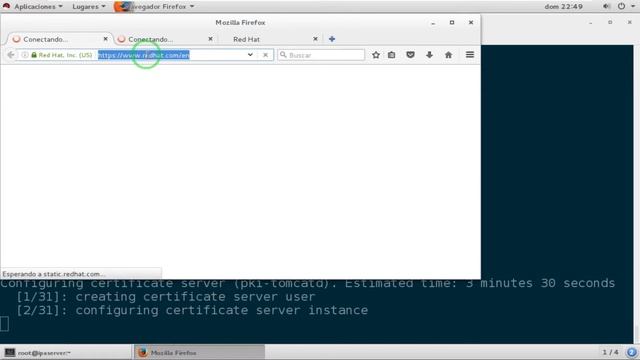This screenshot has width=640, height=360.
Task: Click the terminal window scrollbar
Action: 636,194
